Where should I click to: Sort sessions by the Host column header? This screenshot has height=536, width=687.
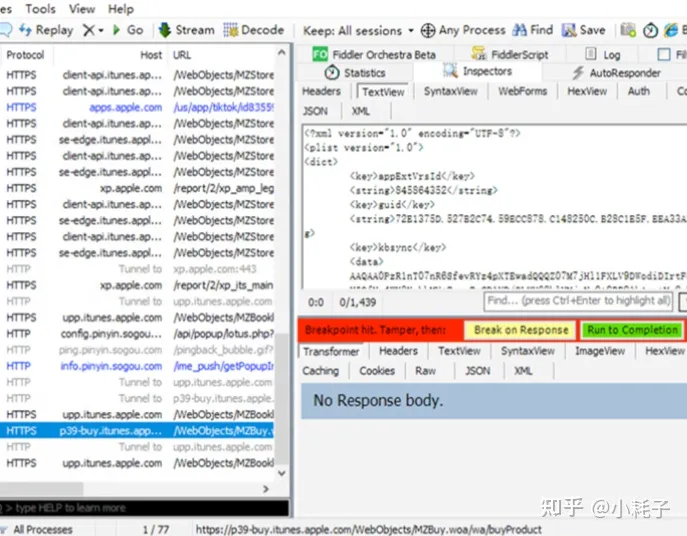point(150,55)
